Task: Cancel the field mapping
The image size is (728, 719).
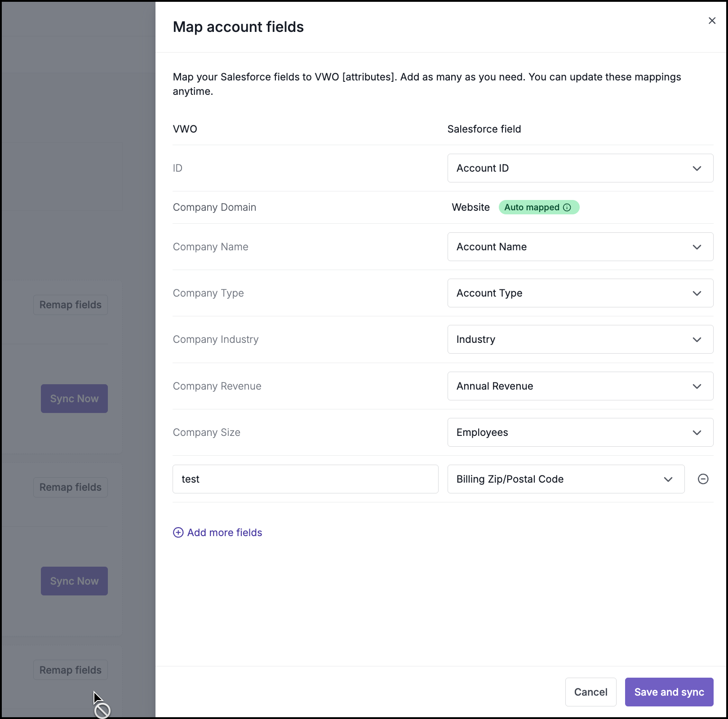Action: click(x=590, y=692)
